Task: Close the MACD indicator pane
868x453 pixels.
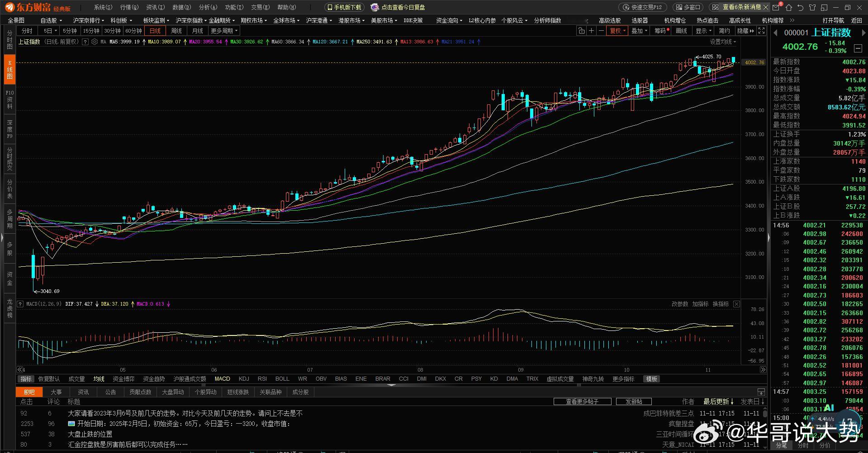Action: 736,304
